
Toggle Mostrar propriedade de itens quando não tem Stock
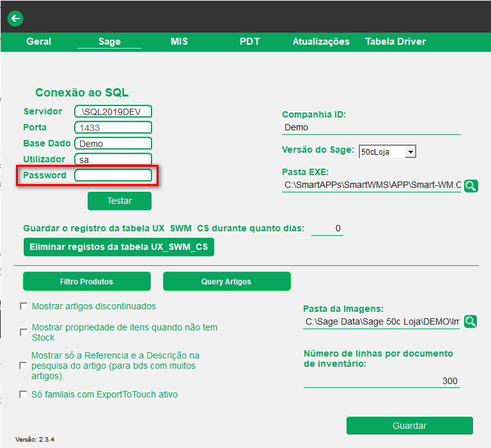[24, 332]
